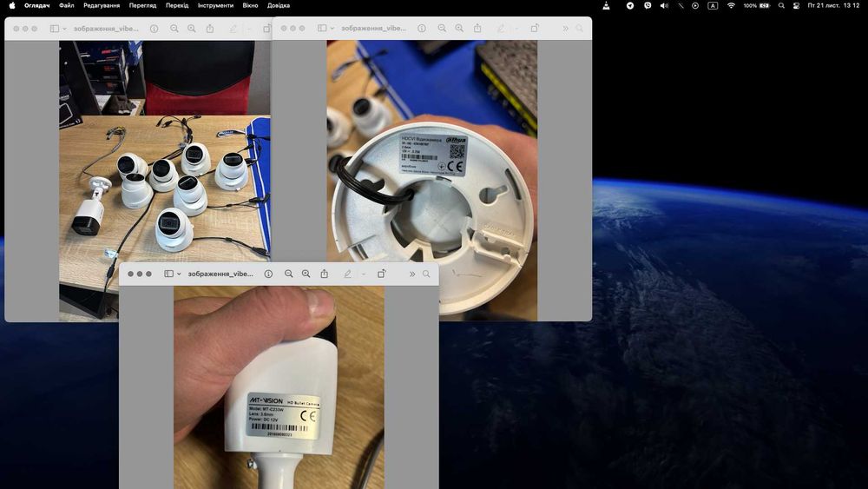Image resolution: width=868 pixels, height=489 pixels.
Task: Open the Інструменти menu
Action: click(215, 5)
